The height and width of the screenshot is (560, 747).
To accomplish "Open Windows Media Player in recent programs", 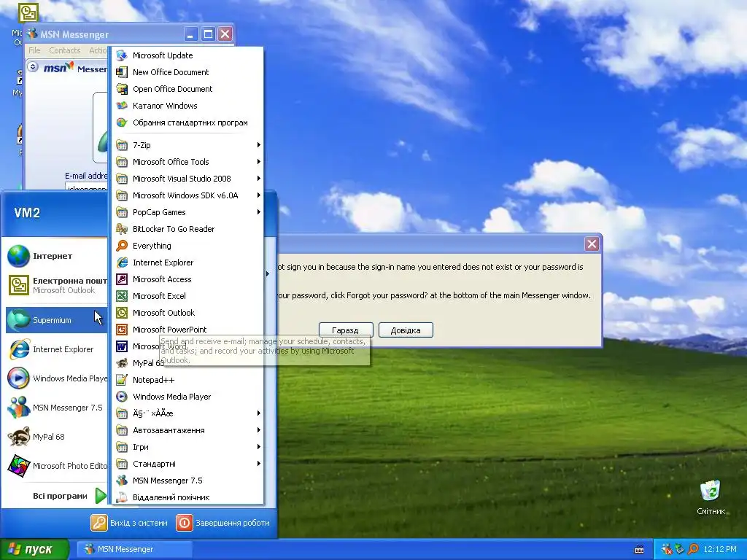I will coord(55,378).
